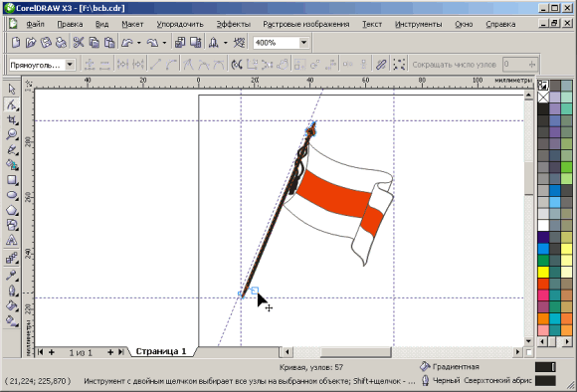Open the Правка menu
Image resolution: width=577 pixels, height=392 pixels.
click(x=70, y=24)
